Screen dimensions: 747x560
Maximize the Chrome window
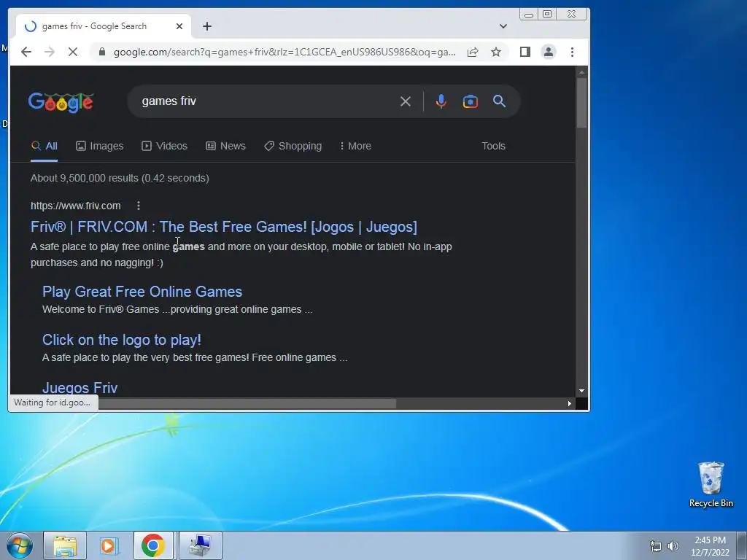(547, 15)
